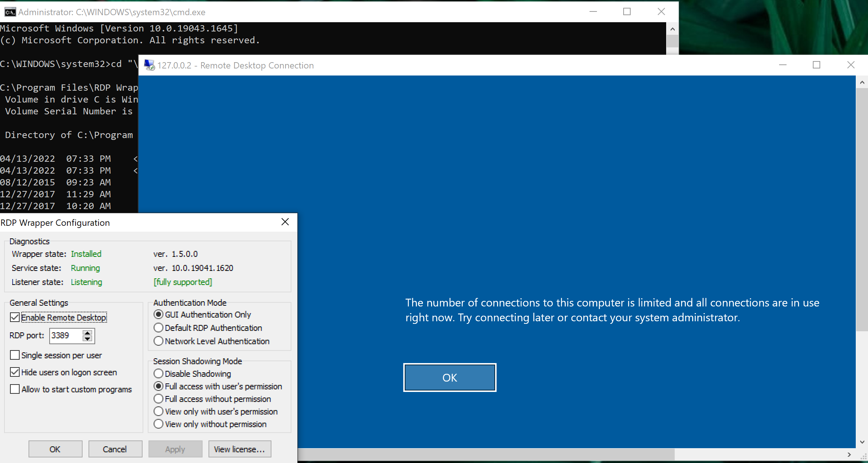
Task: Click the scroll up arrow in Remote Desktop window
Action: click(x=863, y=82)
